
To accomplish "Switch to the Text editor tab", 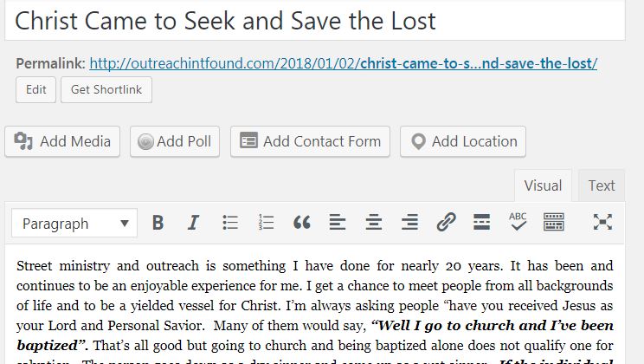I will (602, 185).
